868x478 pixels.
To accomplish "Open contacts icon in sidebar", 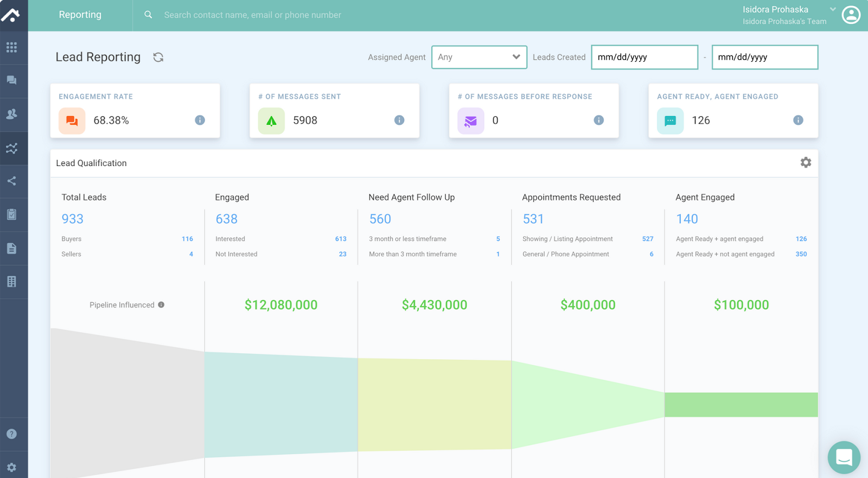I will click(11, 114).
